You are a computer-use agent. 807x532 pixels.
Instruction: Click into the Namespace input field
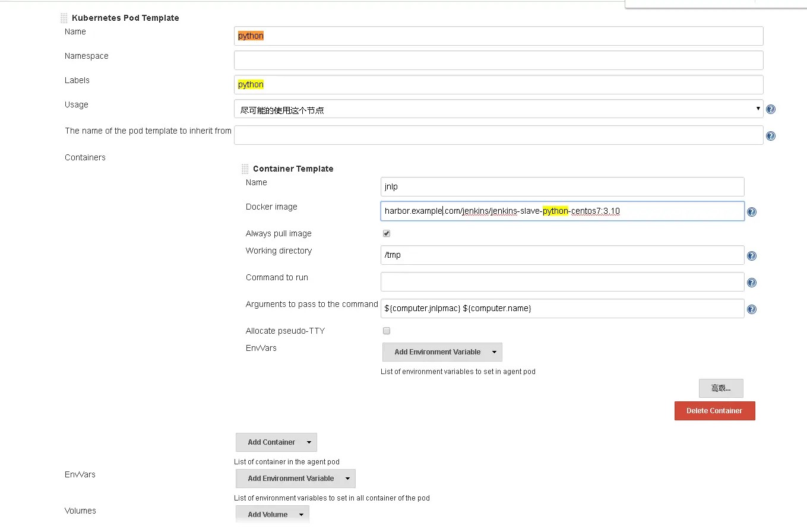[x=498, y=60]
